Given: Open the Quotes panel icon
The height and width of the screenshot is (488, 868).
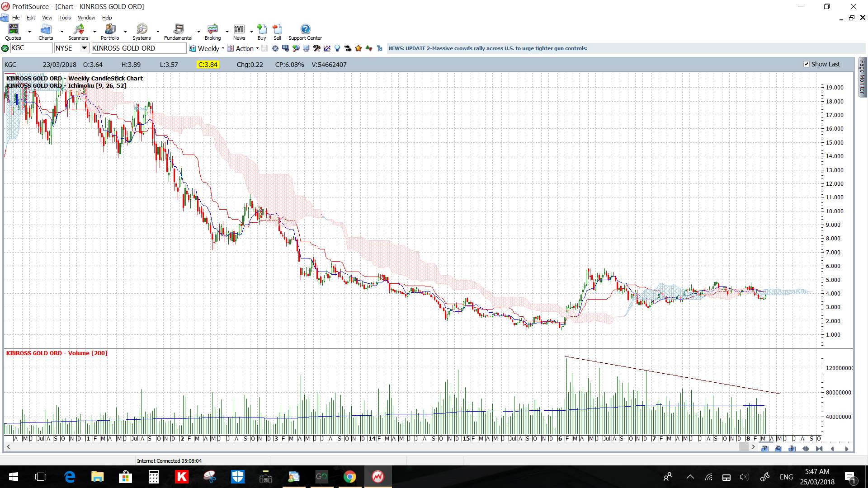Looking at the screenshot, I should point(14,29).
